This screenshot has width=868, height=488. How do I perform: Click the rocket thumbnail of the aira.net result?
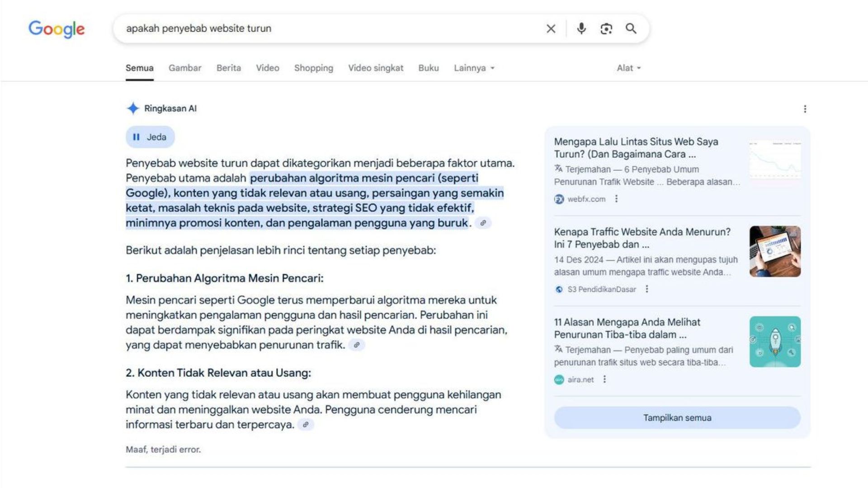774,342
